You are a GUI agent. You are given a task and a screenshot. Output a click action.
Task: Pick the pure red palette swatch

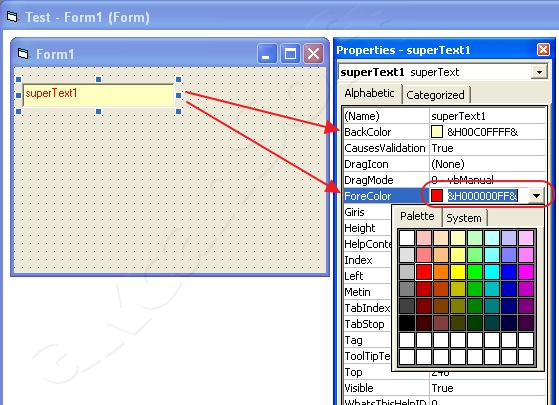tap(424, 272)
